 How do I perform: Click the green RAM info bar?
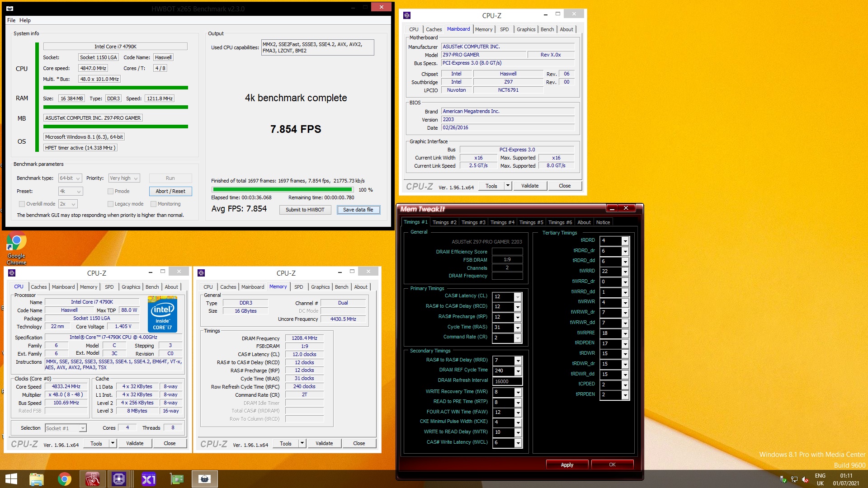(x=116, y=107)
